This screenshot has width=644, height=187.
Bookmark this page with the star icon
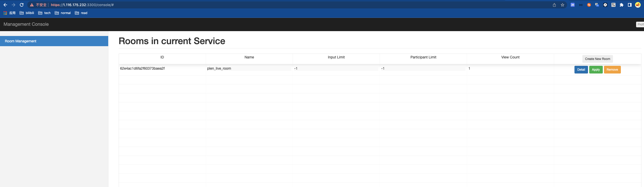pyautogui.click(x=563, y=5)
